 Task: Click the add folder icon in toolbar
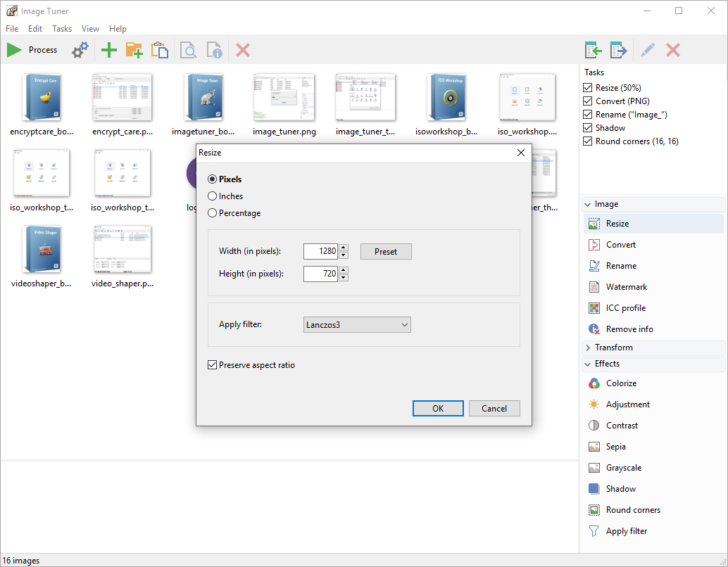134,50
